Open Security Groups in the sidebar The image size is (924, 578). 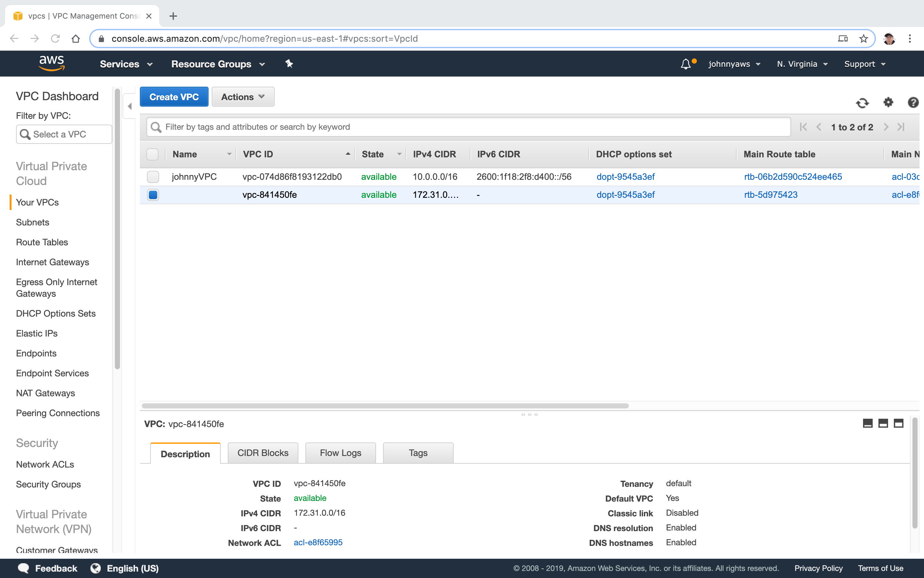coord(48,484)
